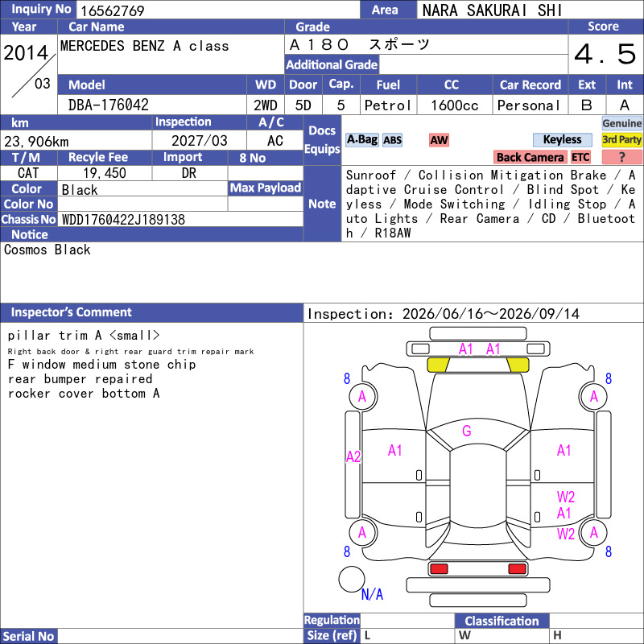Image resolution: width=644 pixels, height=644 pixels.
Task: Select the red AW equipment badge
Action: pyautogui.click(x=439, y=140)
